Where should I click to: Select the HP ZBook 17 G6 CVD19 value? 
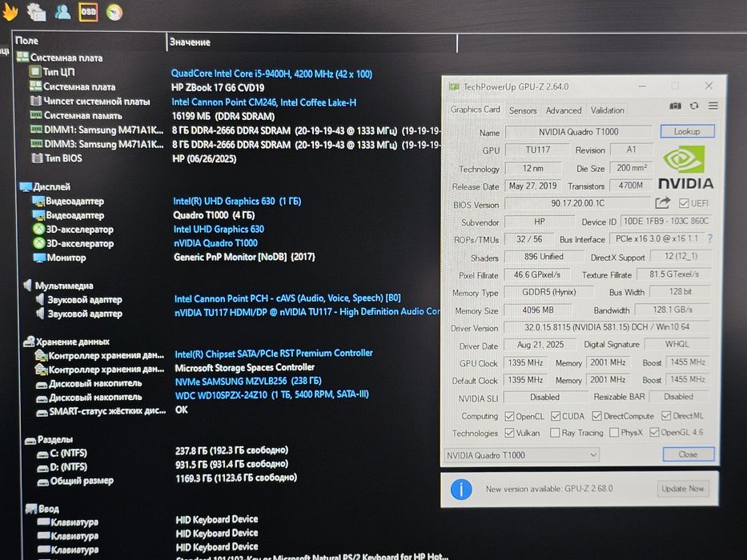pyautogui.click(x=218, y=88)
